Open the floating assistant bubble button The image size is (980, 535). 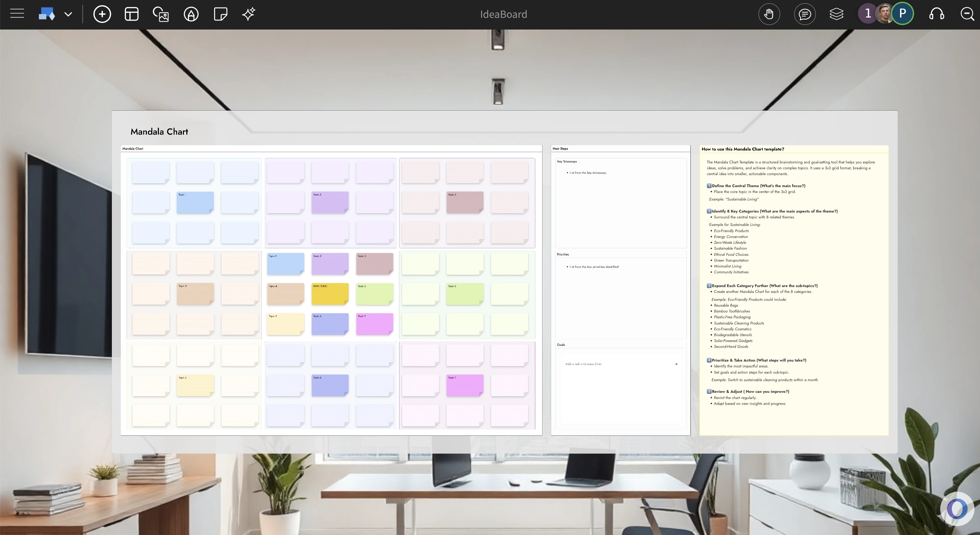pos(957,509)
